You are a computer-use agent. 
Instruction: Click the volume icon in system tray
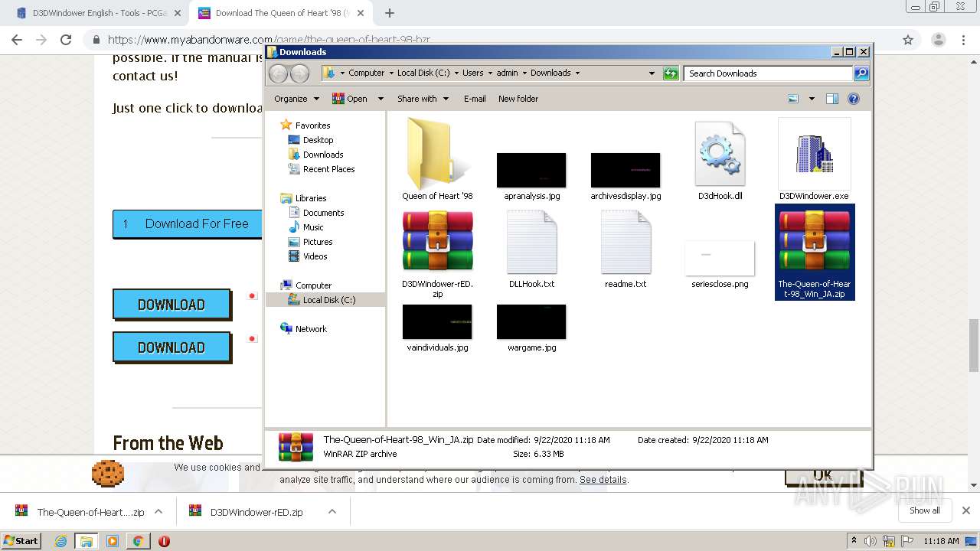[871, 541]
